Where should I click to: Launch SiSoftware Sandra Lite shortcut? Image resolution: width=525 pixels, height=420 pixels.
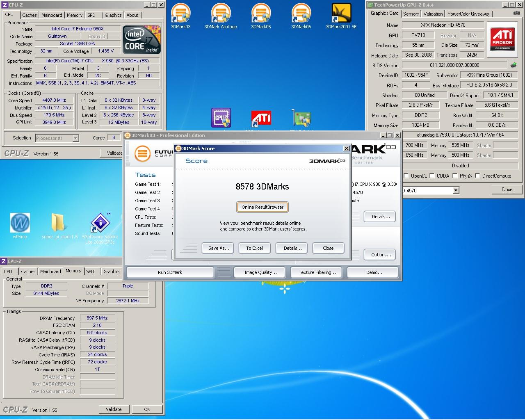point(100,228)
